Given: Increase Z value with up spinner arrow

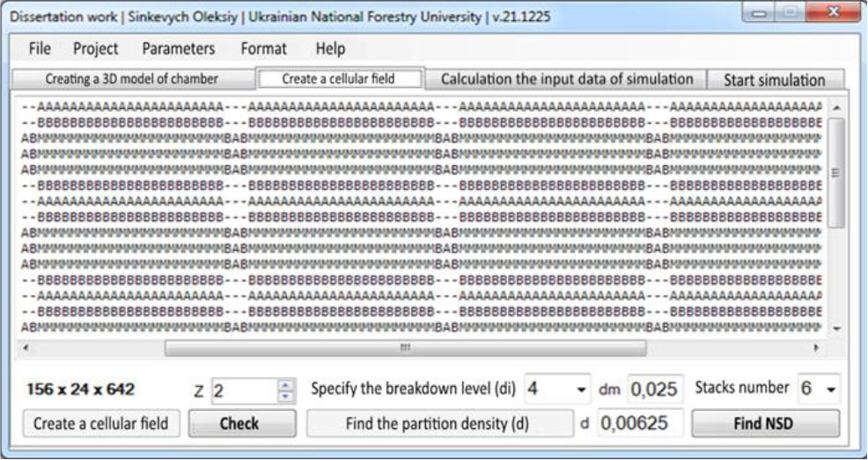Looking at the screenshot, I should (x=284, y=384).
